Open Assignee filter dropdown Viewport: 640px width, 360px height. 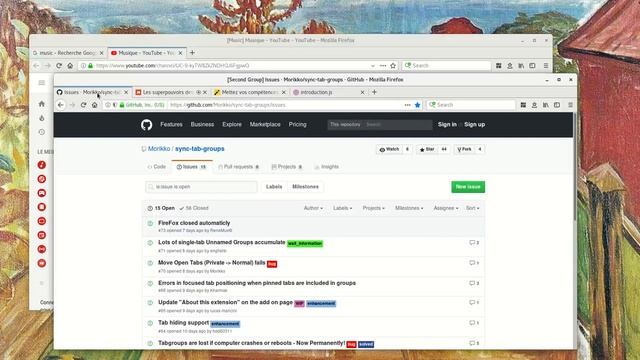tap(446, 208)
